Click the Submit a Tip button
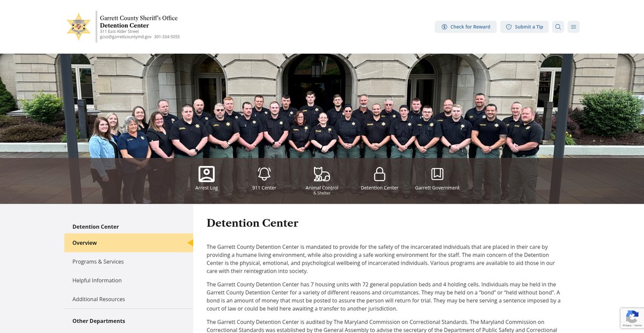The height and width of the screenshot is (333, 644). click(524, 27)
